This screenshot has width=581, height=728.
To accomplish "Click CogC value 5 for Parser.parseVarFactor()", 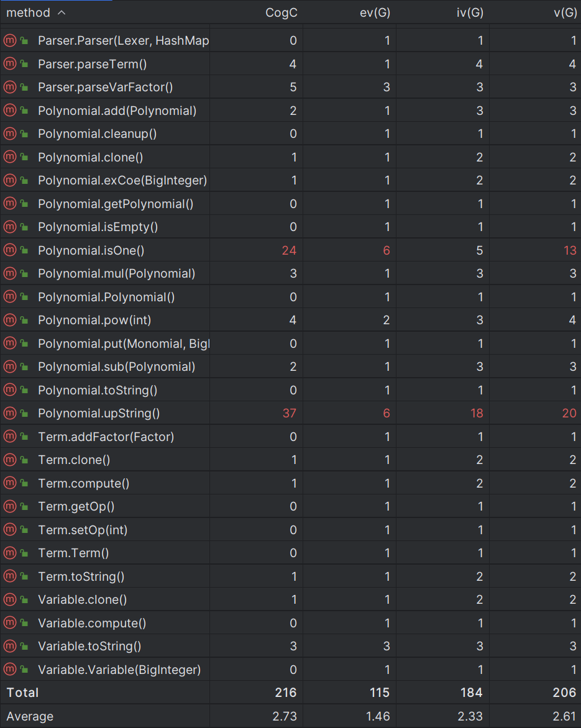I will pyautogui.click(x=293, y=88).
